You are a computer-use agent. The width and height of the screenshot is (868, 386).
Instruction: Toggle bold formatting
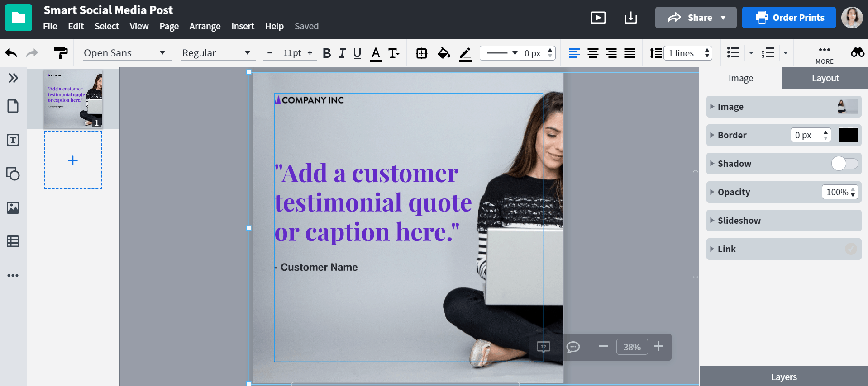pos(327,53)
